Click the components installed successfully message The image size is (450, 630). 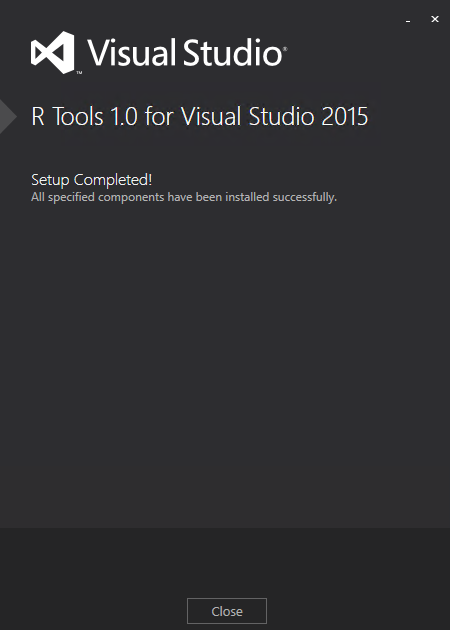click(x=184, y=197)
